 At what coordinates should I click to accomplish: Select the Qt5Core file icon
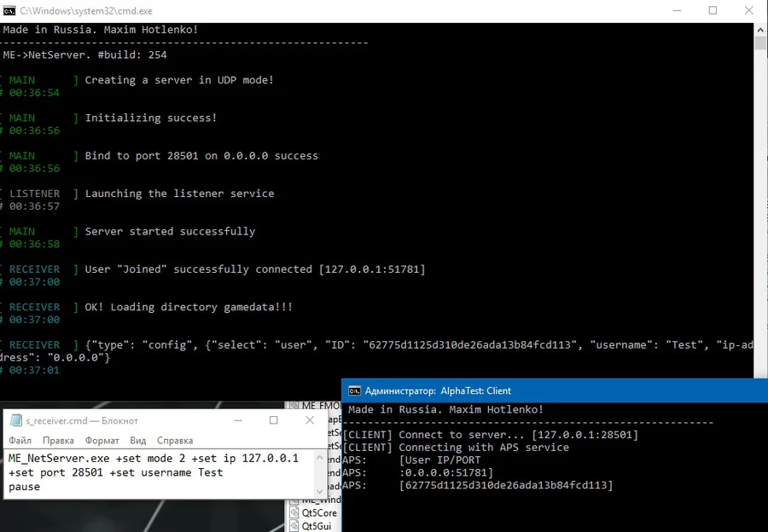coord(294,512)
